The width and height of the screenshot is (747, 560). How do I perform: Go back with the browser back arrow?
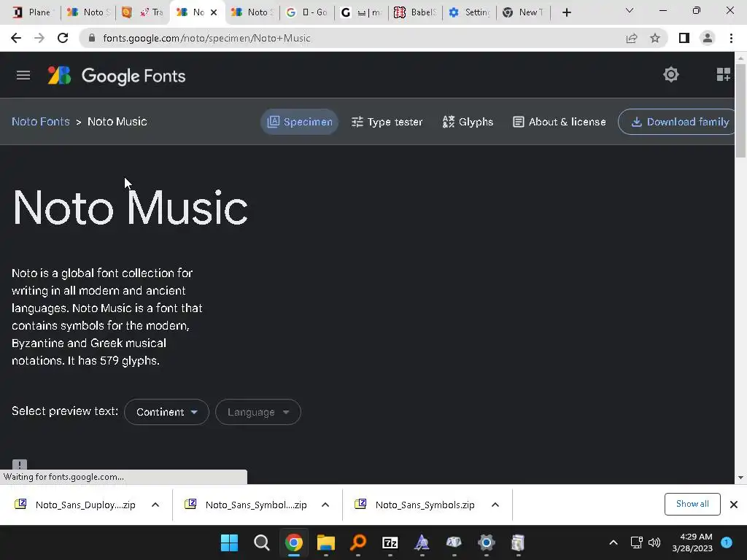16,38
